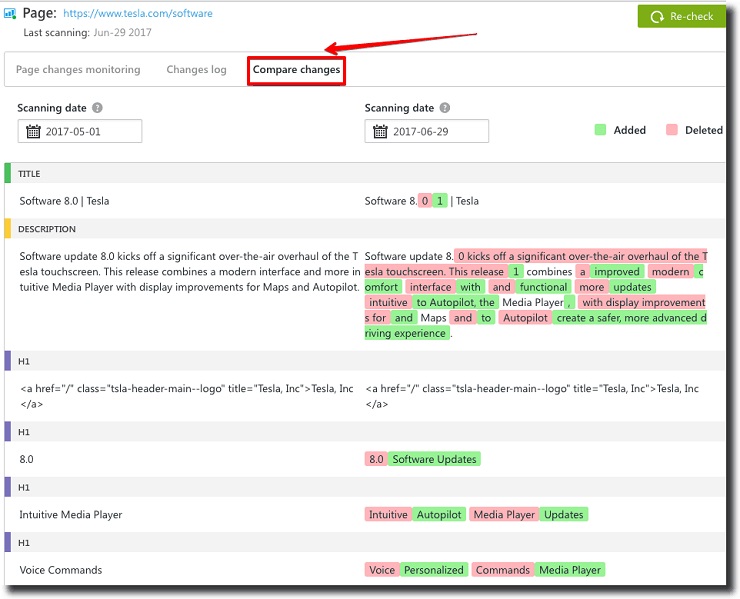This screenshot has width=740, height=599.
Task: Click the deleted '0' in right title
Action: tap(425, 201)
